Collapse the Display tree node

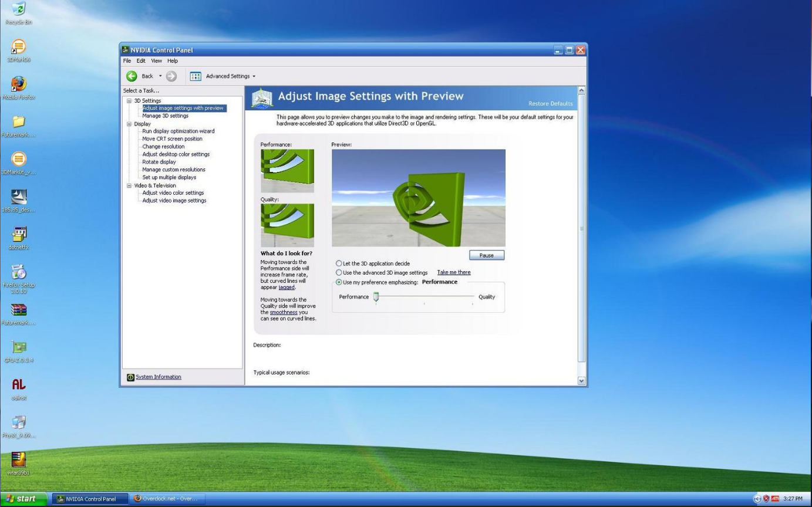[130, 124]
